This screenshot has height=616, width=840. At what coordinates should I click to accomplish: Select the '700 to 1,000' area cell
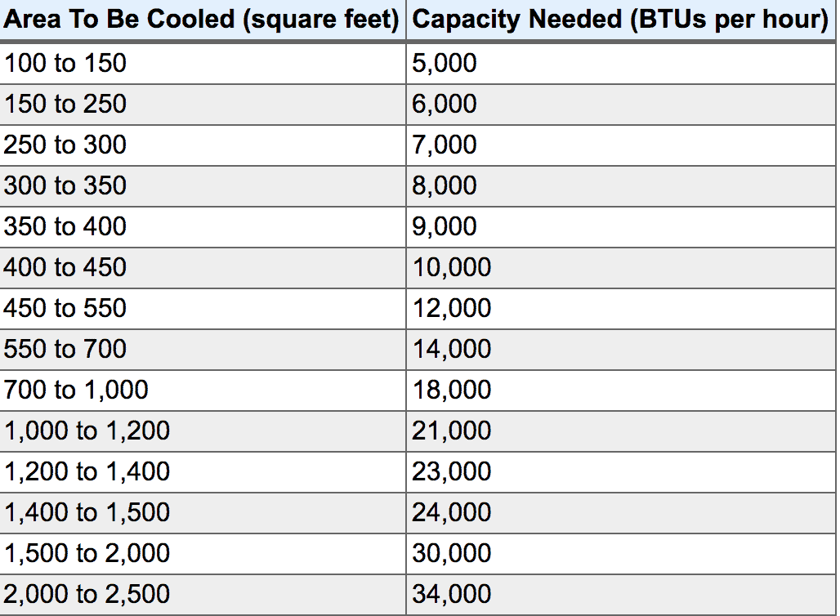click(x=76, y=390)
